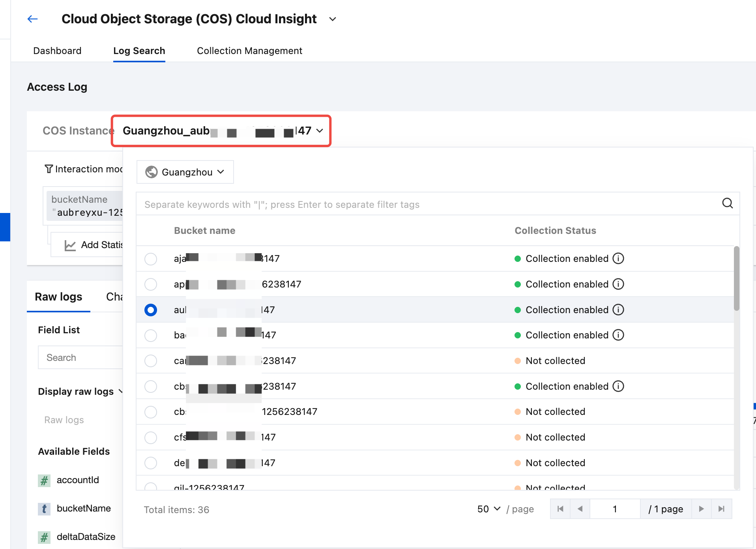Image resolution: width=756 pixels, height=549 pixels.
Task: Go to the first page icon
Action: [x=560, y=509]
